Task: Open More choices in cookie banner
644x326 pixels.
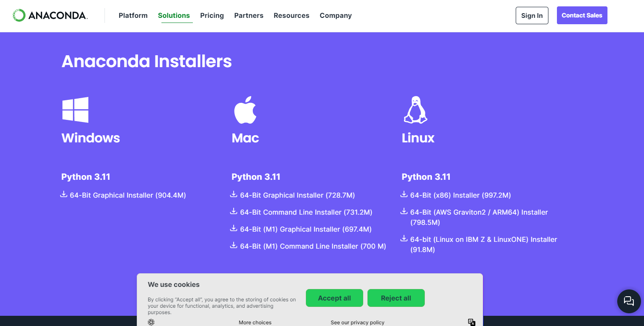Action: (x=255, y=323)
